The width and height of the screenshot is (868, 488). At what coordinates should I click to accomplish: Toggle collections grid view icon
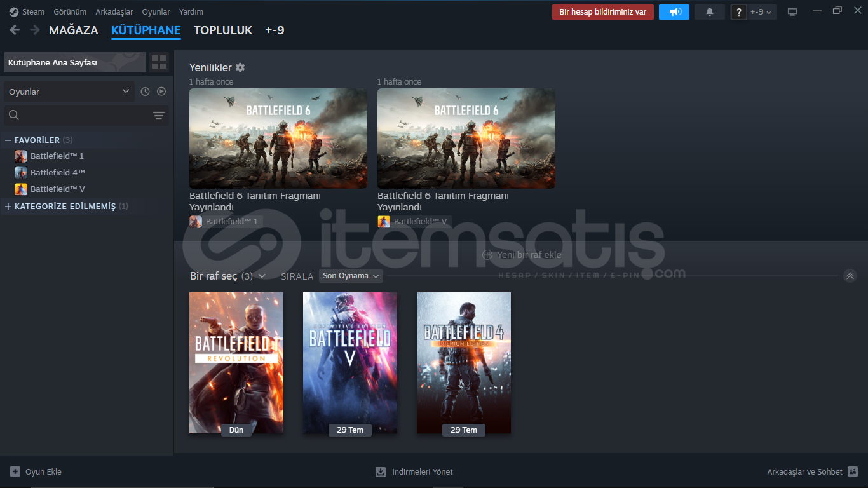point(159,62)
